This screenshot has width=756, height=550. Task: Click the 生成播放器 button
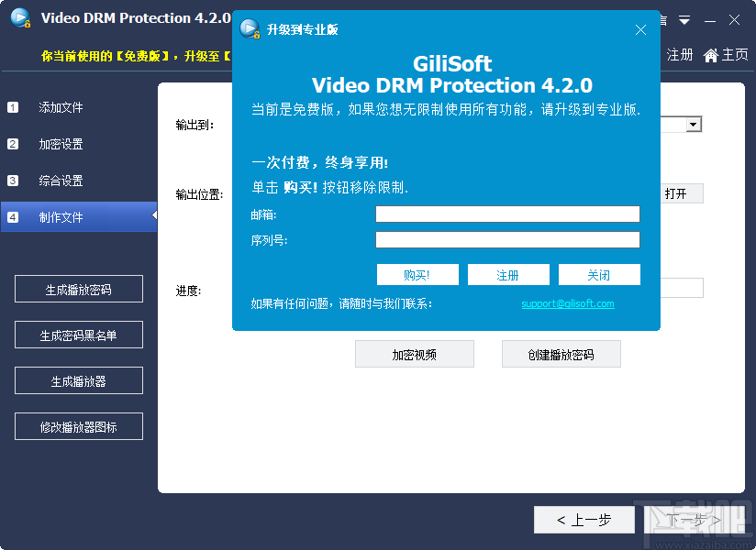pos(78,380)
